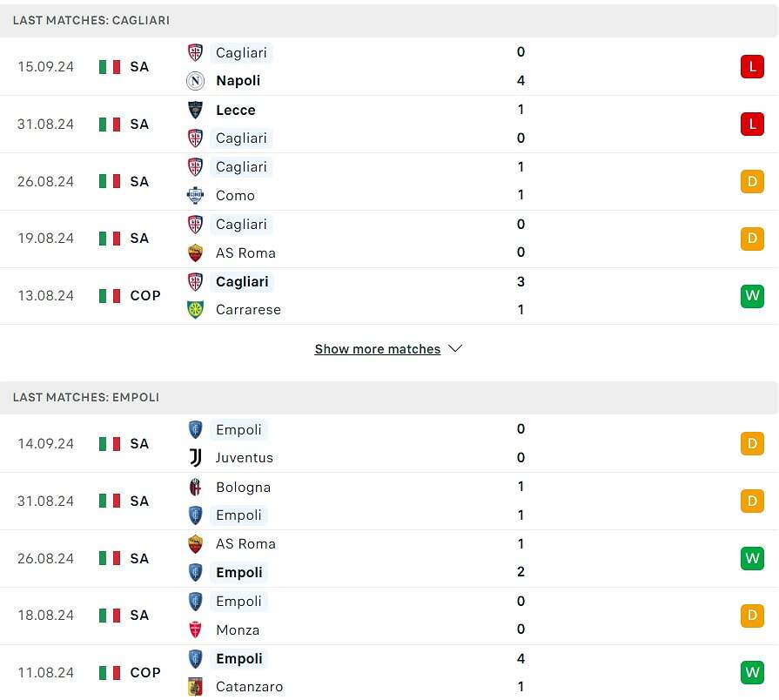
Task: Click the Juventus logo icon
Action: point(195,458)
